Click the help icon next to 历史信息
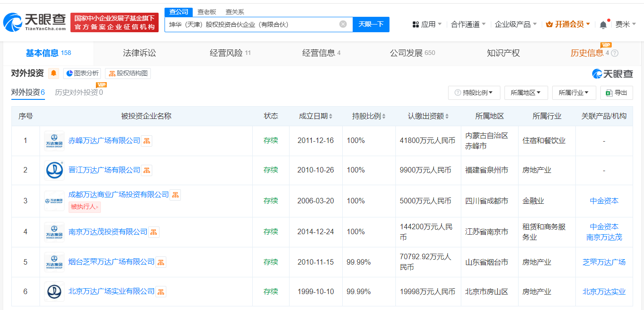Screen dimensions: 644x310 coord(615,53)
